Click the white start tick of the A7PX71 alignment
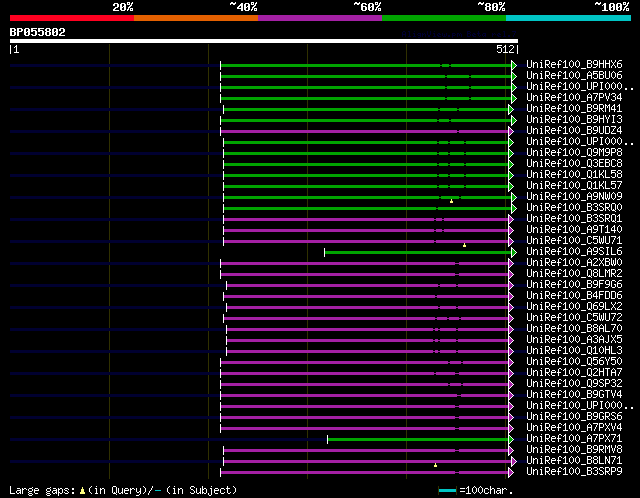 click(x=327, y=440)
